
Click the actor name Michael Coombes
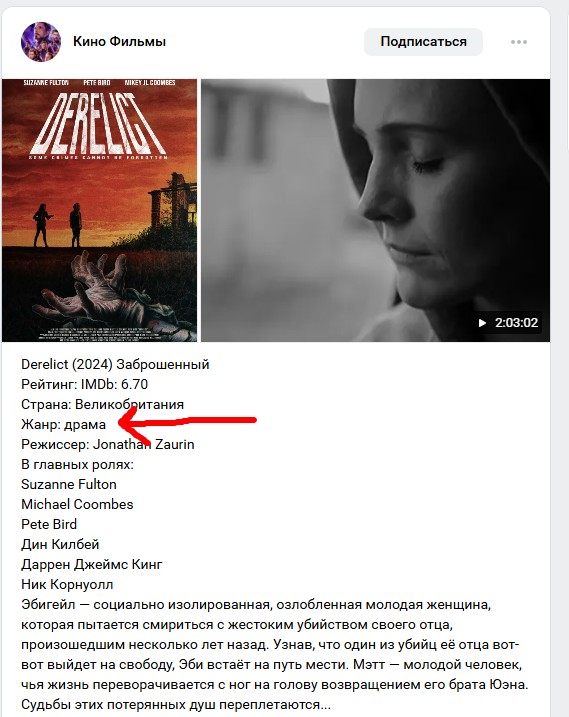click(77, 504)
